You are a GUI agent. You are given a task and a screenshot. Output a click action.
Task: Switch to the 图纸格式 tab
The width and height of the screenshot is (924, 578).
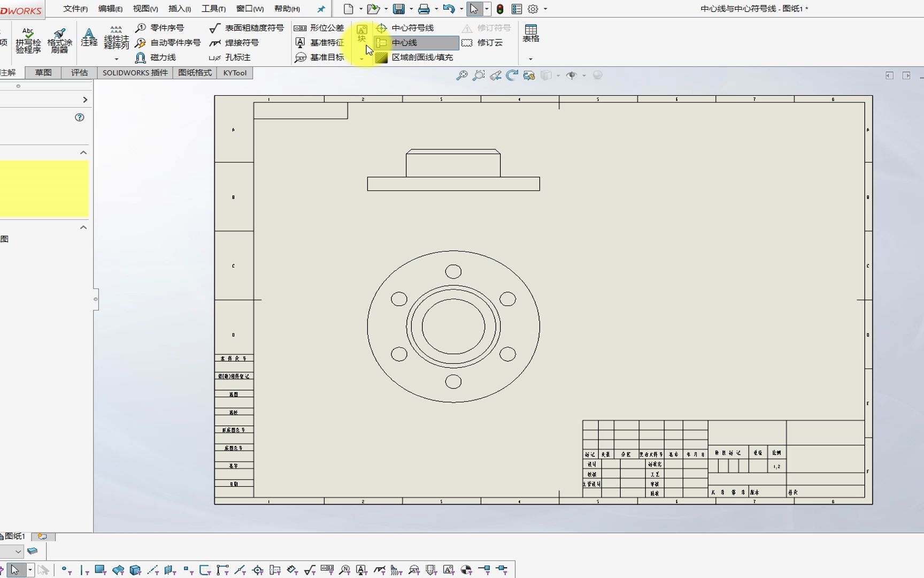click(x=195, y=73)
